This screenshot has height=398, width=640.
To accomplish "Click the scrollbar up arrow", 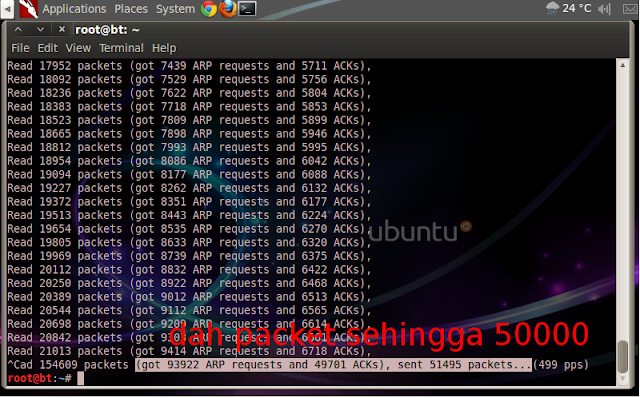I will click(622, 65).
